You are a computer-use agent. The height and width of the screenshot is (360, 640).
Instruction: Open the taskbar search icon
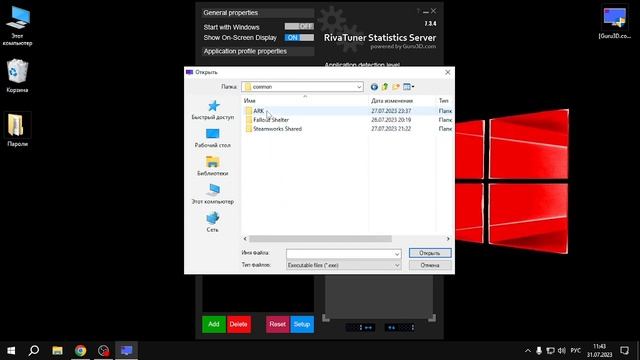click(34, 351)
